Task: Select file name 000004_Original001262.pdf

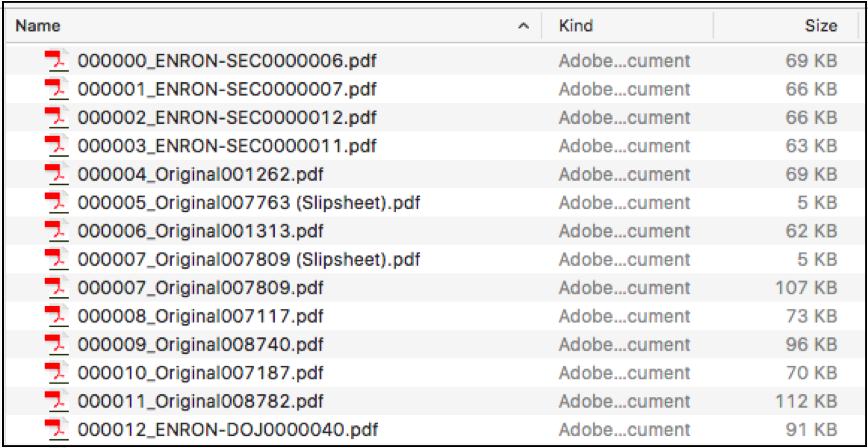Action: tap(201, 175)
